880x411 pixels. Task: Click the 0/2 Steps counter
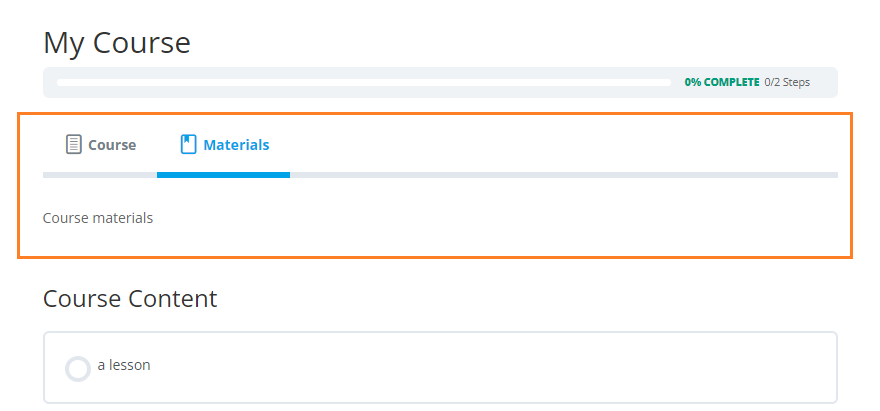coord(787,83)
